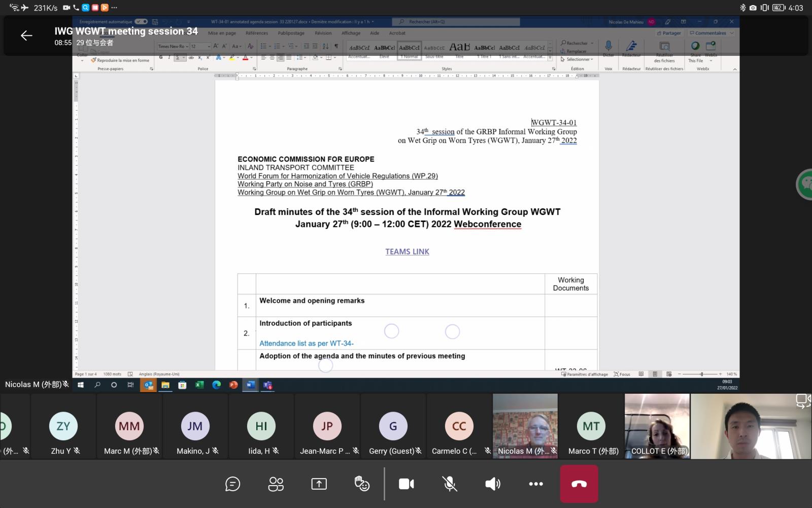
Task: Open the Références ribbon tab
Action: (257, 33)
